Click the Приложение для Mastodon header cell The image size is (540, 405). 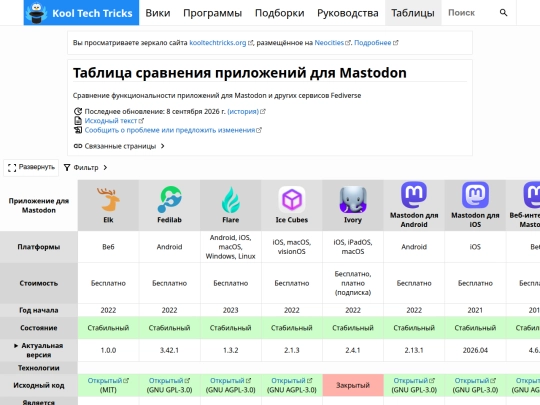click(39, 205)
